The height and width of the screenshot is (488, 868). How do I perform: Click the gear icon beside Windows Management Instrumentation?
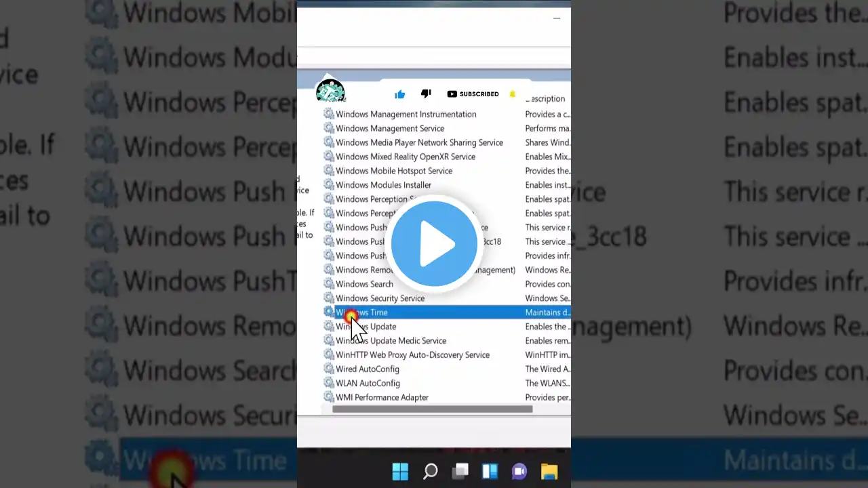(x=329, y=114)
